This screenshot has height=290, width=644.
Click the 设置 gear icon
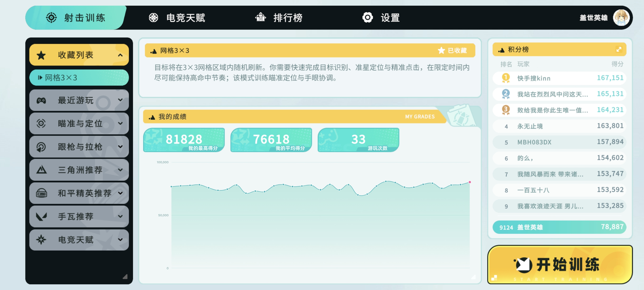click(368, 18)
